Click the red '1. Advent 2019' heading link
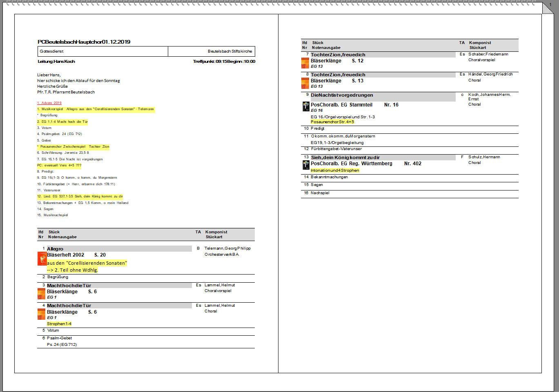 (49, 103)
